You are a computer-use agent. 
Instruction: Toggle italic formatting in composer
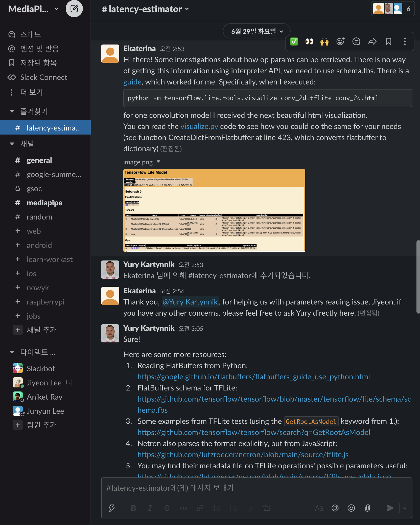(150, 508)
